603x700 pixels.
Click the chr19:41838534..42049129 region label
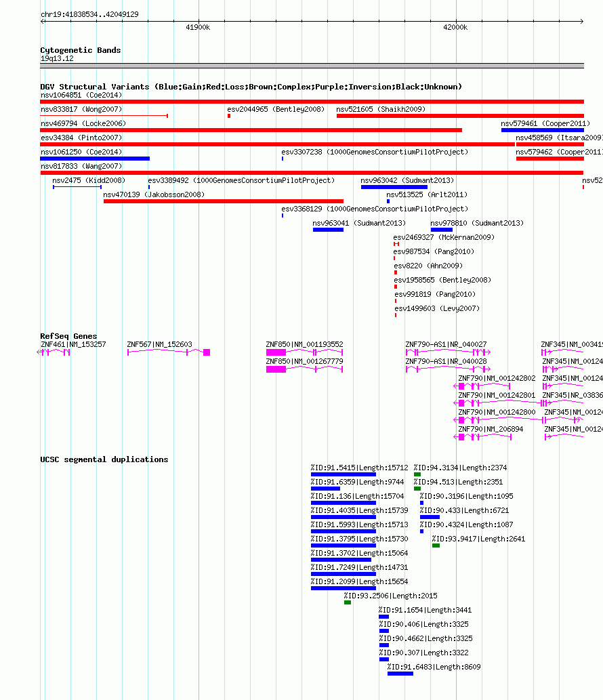pos(89,15)
